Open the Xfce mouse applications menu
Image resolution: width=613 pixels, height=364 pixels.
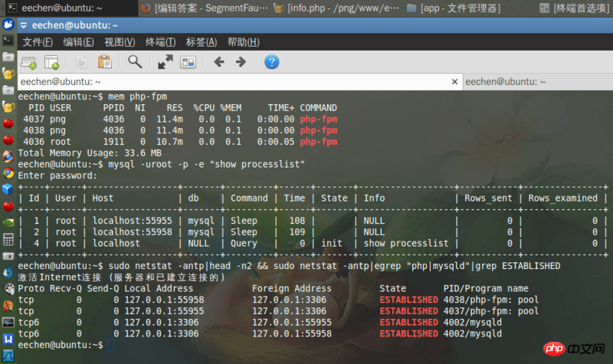8,25
